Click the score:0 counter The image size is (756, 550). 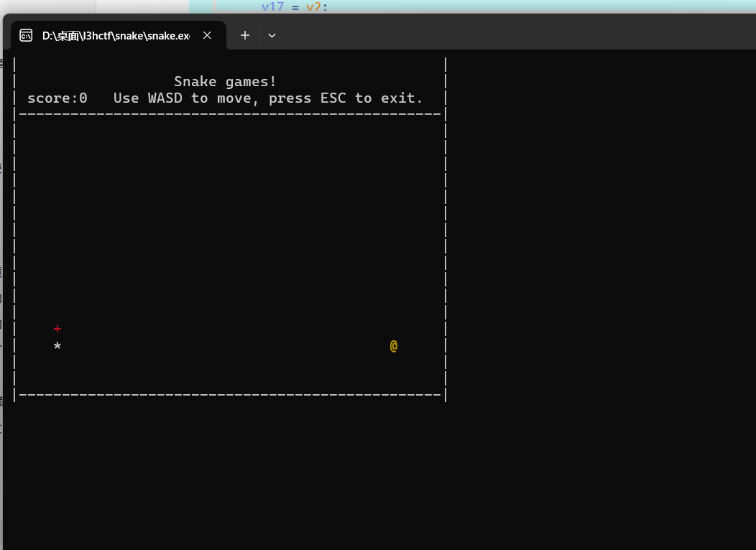point(57,98)
